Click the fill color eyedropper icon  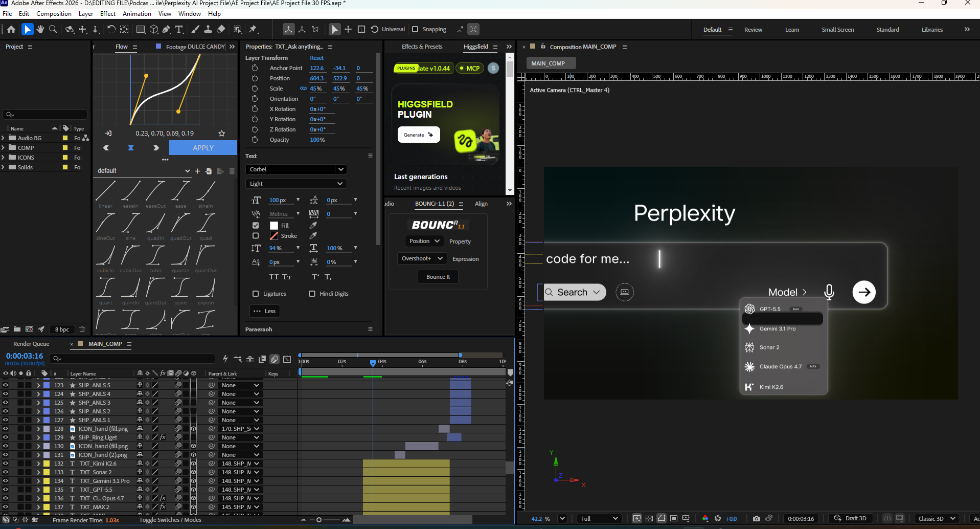point(313,225)
